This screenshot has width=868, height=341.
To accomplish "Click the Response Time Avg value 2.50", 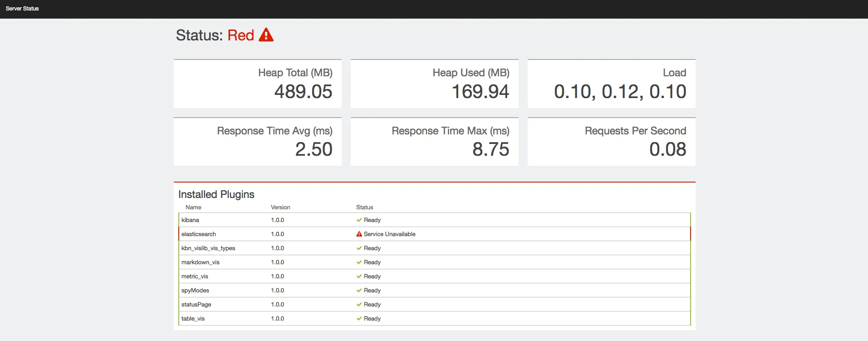I will (314, 149).
